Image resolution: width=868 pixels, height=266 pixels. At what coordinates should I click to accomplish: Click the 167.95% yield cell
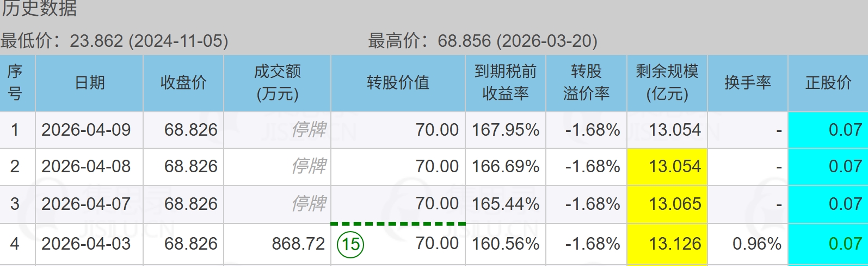pyautogui.click(x=506, y=130)
